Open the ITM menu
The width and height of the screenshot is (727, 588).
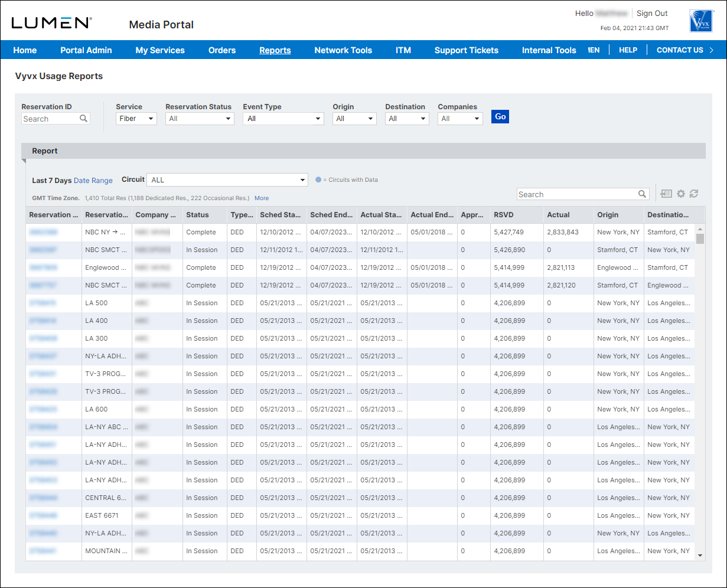(x=403, y=50)
